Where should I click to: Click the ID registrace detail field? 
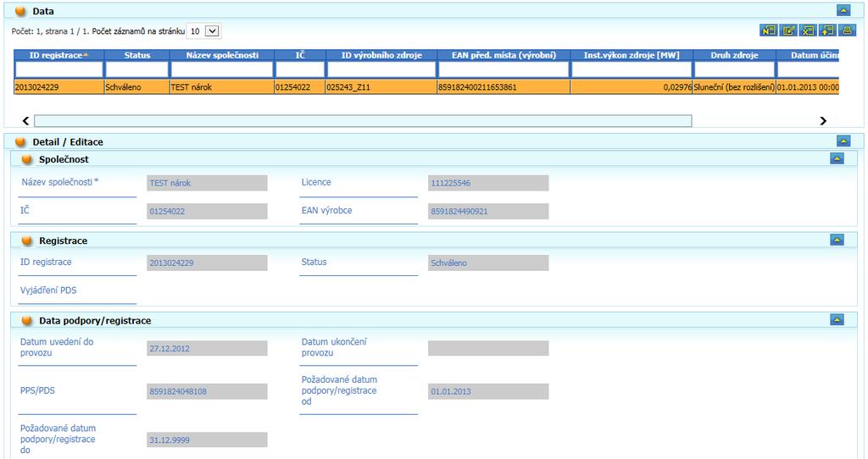(x=207, y=263)
